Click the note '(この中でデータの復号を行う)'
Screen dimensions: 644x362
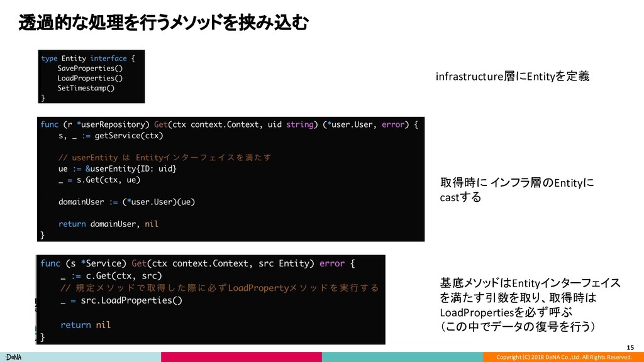point(518,327)
